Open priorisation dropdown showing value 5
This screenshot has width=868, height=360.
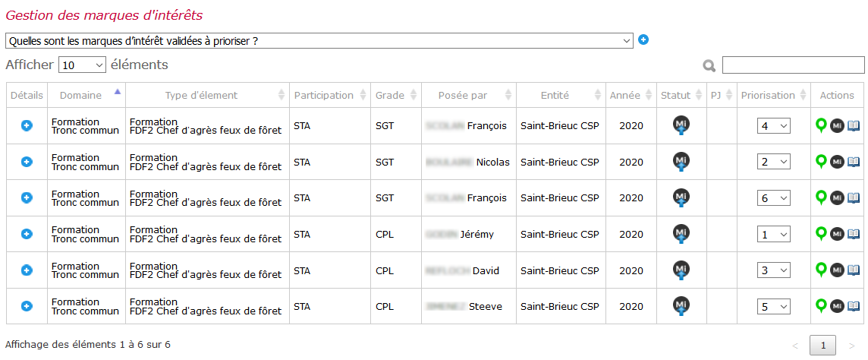tap(774, 306)
